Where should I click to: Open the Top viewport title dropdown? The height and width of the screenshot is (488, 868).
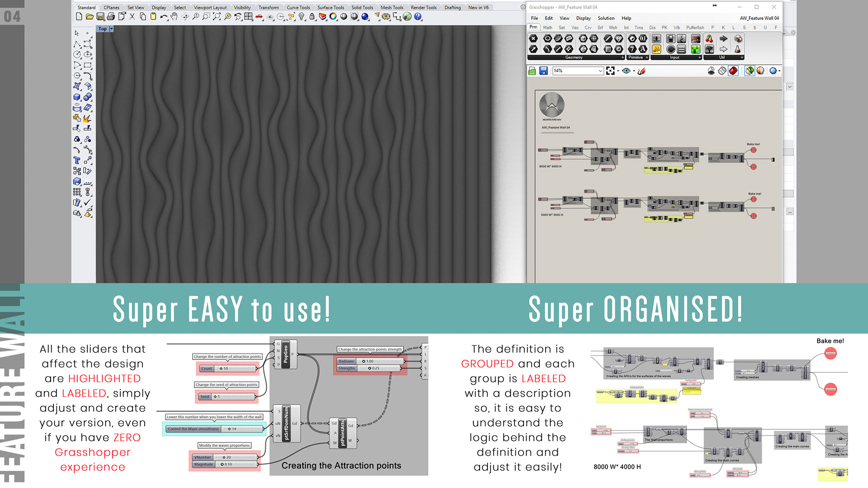coord(111,29)
